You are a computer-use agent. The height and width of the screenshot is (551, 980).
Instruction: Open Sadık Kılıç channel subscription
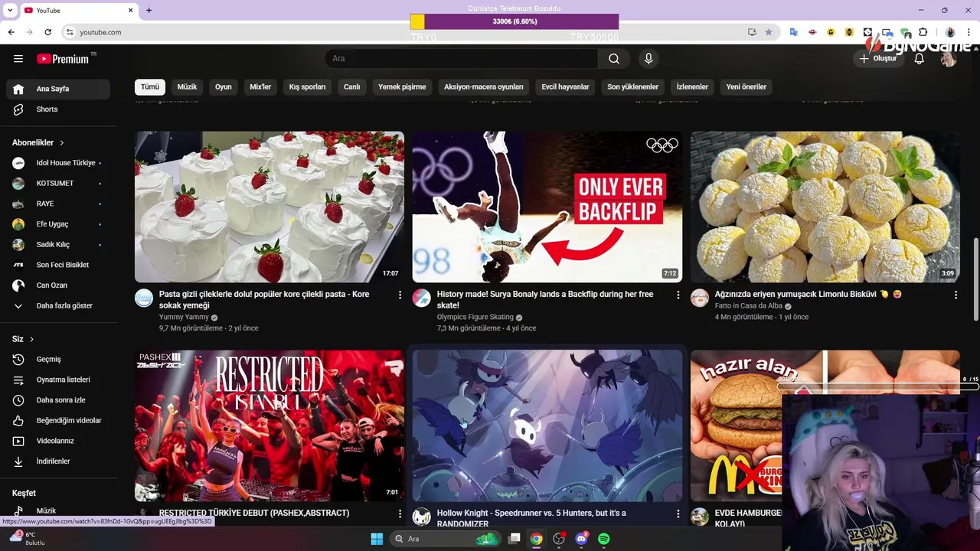pyautogui.click(x=58, y=245)
